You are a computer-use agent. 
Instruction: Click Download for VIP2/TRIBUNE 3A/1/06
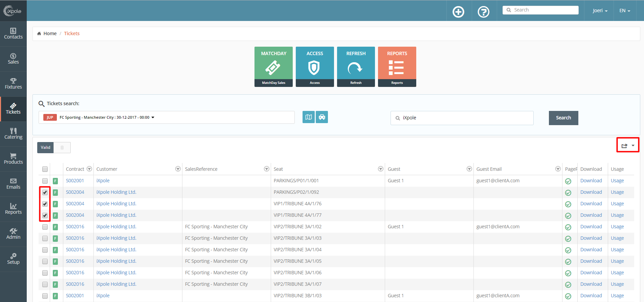pos(591,273)
